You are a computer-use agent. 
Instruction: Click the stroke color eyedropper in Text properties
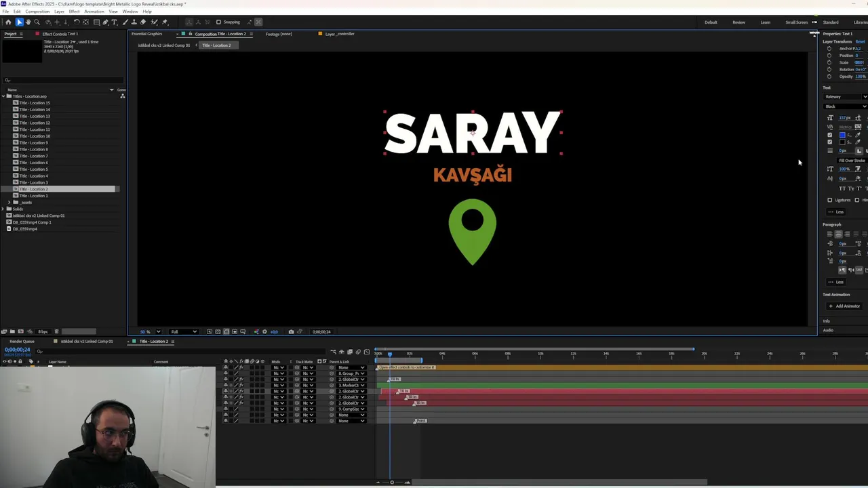point(858,142)
